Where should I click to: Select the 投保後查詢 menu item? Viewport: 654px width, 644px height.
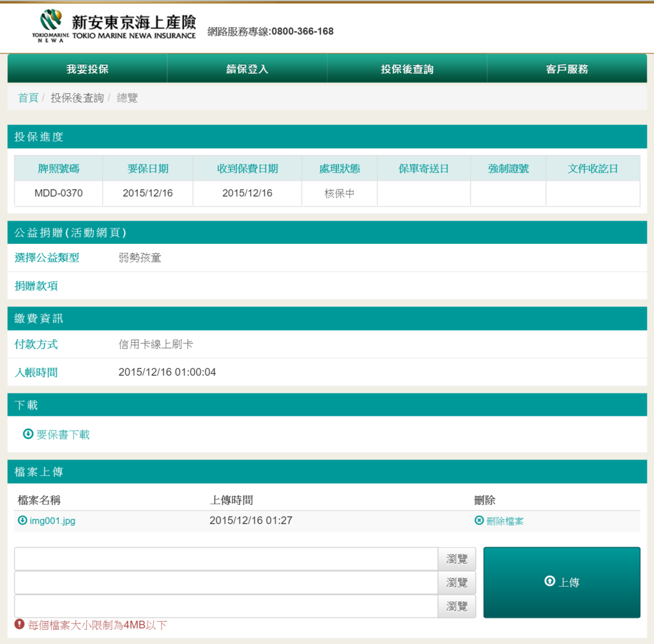[x=406, y=68]
